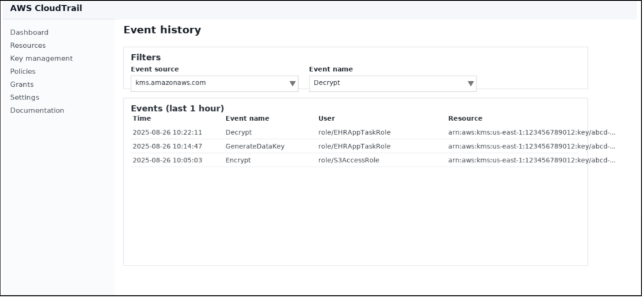This screenshot has width=644, height=297.
Task: Click the Event name column header in events table
Action: pos(247,118)
